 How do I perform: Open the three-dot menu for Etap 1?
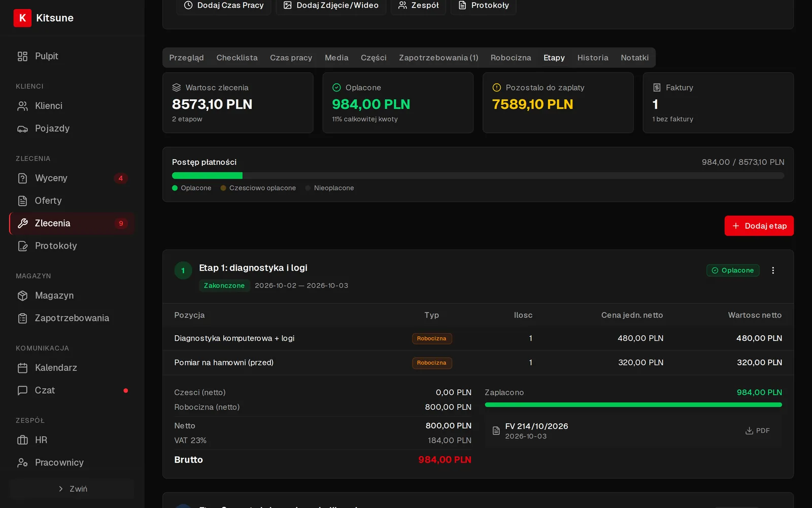[773, 270]
